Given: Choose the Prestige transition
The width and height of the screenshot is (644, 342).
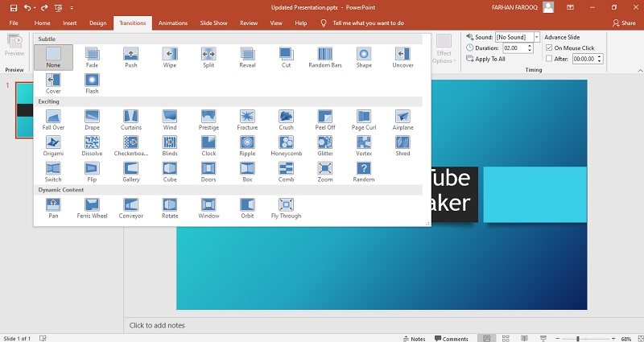Looking at the screenshot, I should 208,120.
